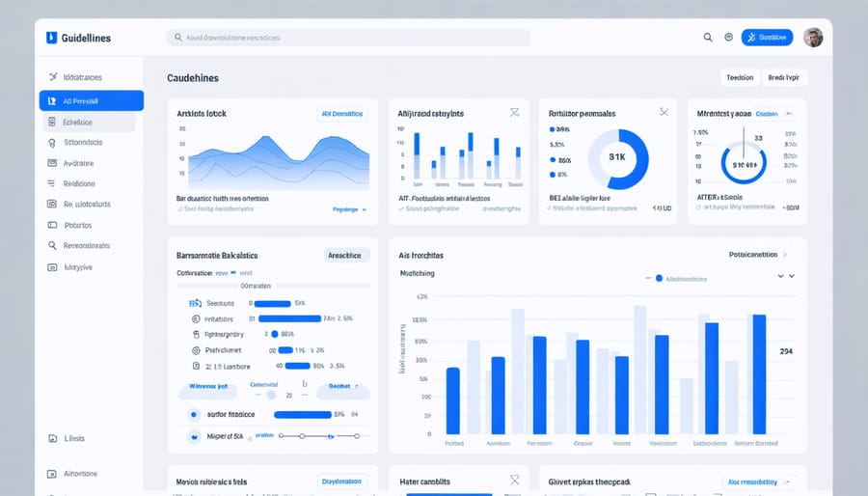Open the 'Pbtortos' sidebar item
This screenshot has width=868, height=496.
(77, 225)
